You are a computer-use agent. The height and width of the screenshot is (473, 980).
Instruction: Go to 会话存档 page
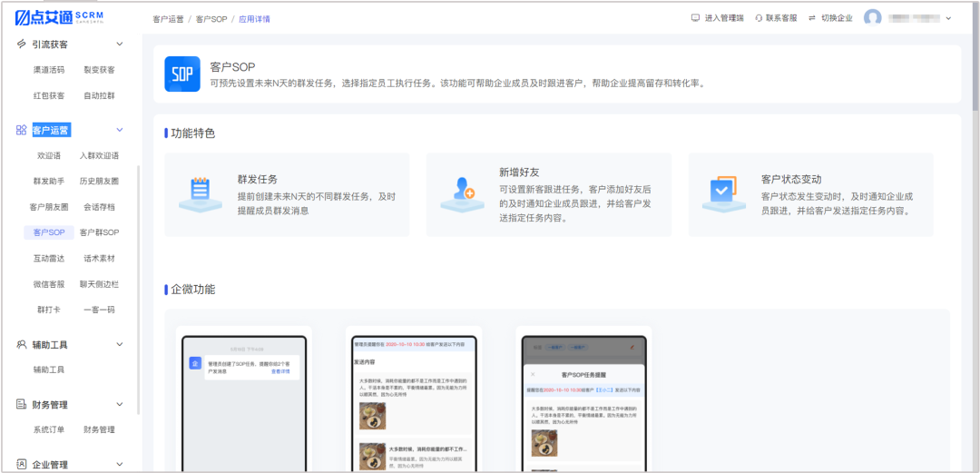100,207
